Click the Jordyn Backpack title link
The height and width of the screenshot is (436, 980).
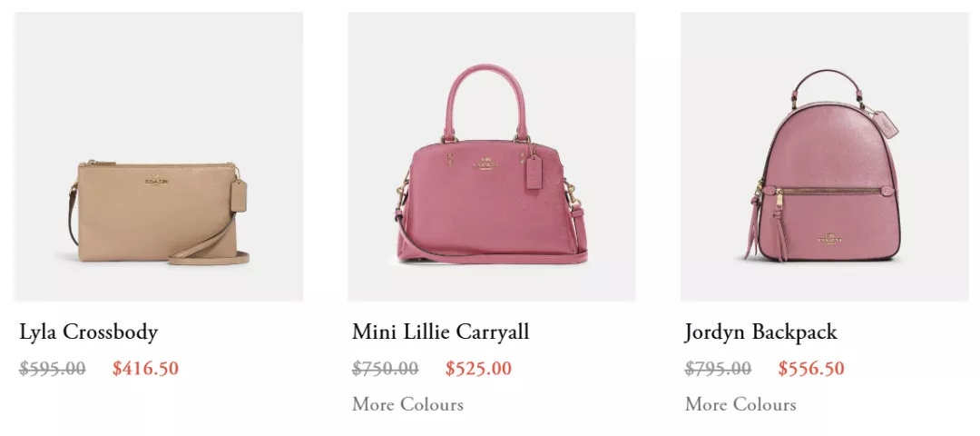tap(760, 332)
